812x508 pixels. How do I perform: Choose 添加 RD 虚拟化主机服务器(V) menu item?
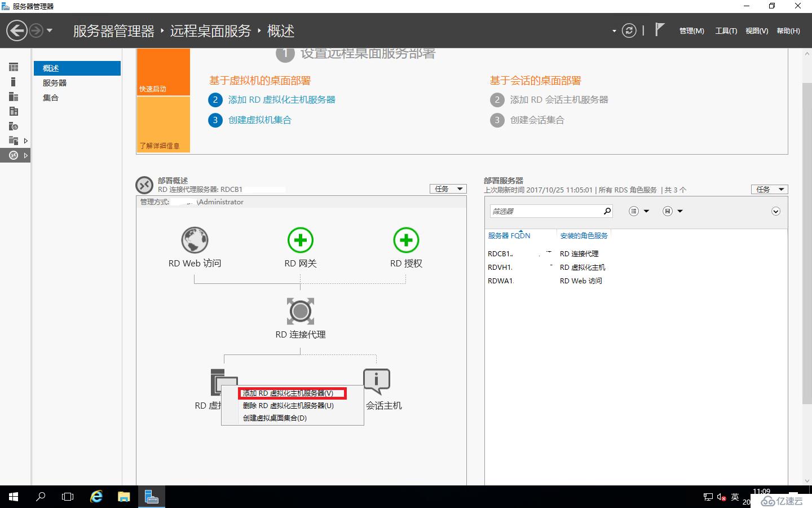click(293, 393)
